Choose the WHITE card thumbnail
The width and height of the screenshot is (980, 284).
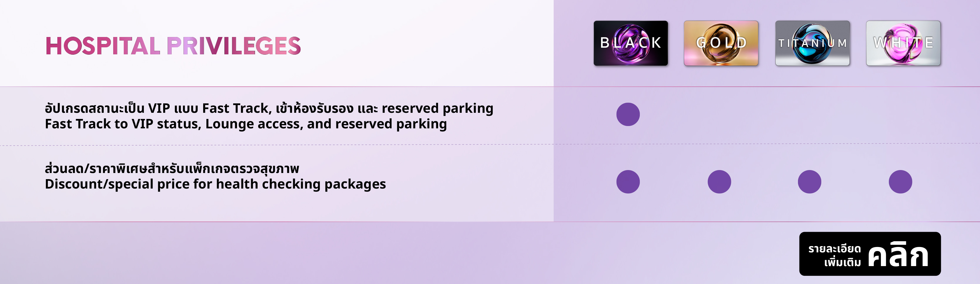(x=903, y=43)
